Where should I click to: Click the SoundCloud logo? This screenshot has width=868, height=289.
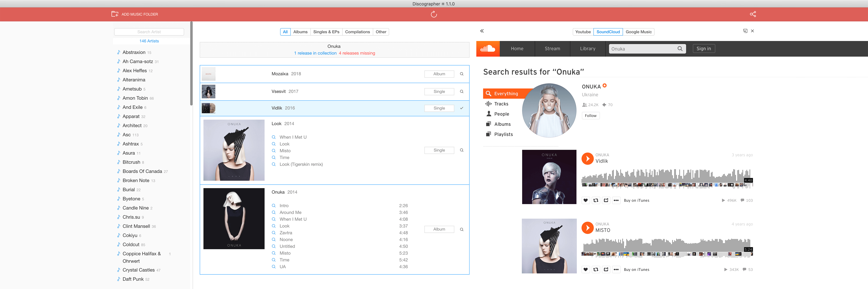[x=488, y=49]
